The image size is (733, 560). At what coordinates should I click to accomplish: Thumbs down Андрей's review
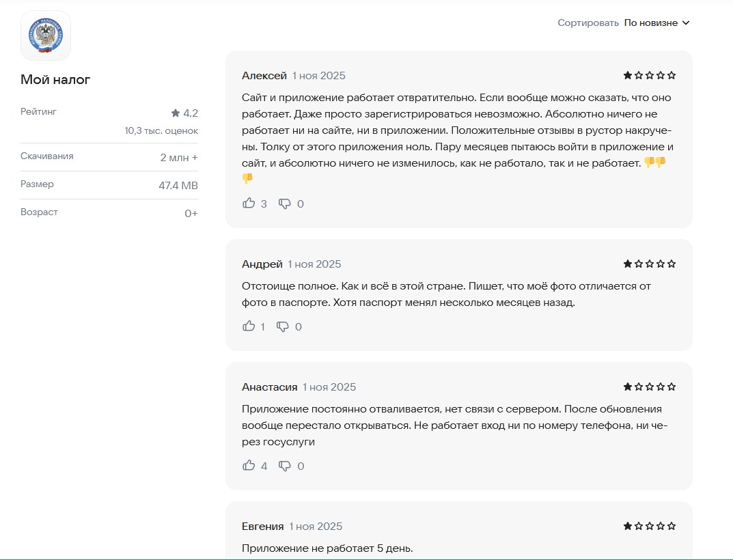[x=283, y=326]
